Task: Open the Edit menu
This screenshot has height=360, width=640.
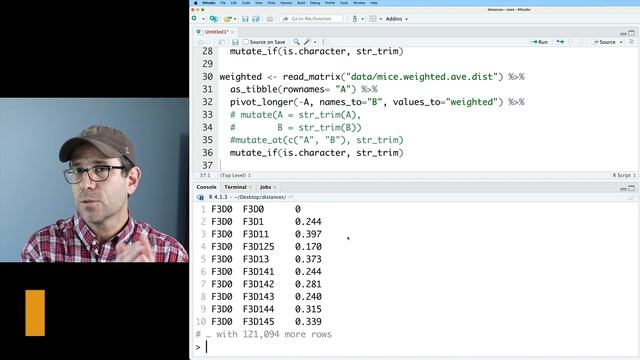Action: coord(234,3)
